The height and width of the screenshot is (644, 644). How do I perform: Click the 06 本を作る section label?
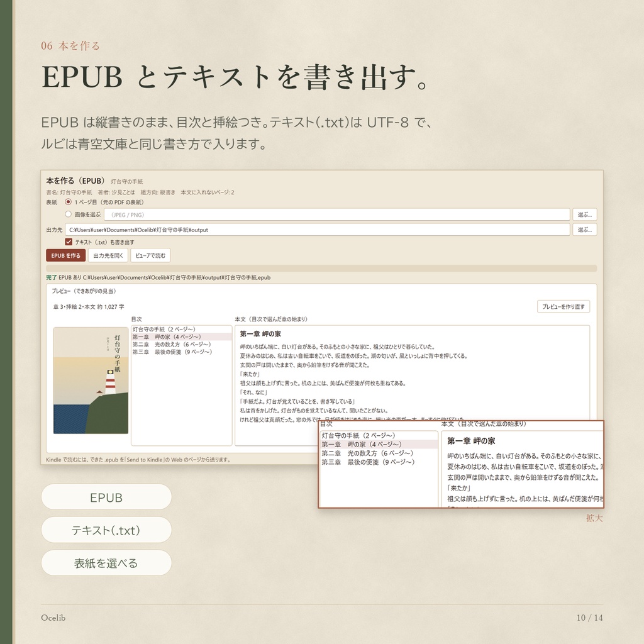click(70, 46)
